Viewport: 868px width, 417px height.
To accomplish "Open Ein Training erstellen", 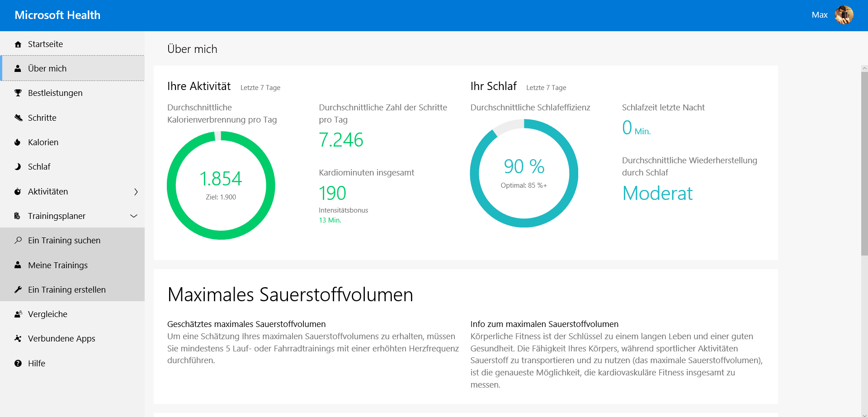I will tap(72, 289).
